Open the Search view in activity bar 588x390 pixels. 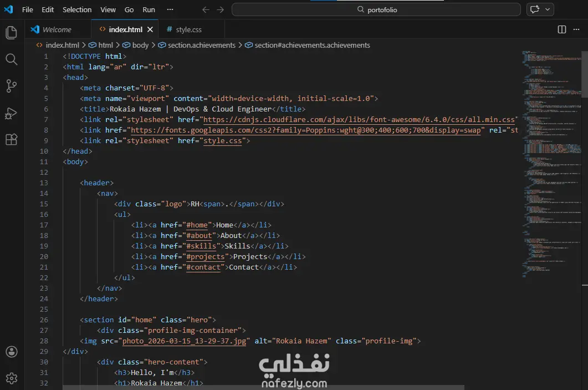[11, 59]
